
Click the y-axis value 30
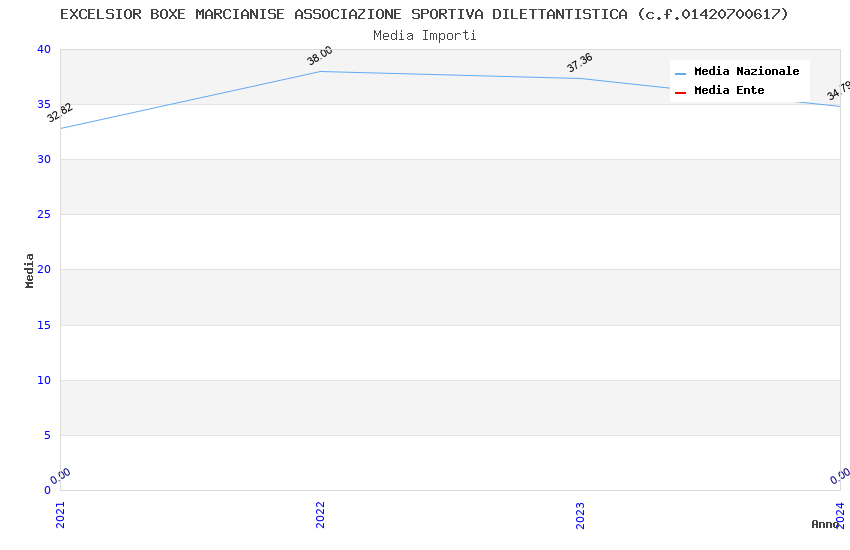(44, 159)
